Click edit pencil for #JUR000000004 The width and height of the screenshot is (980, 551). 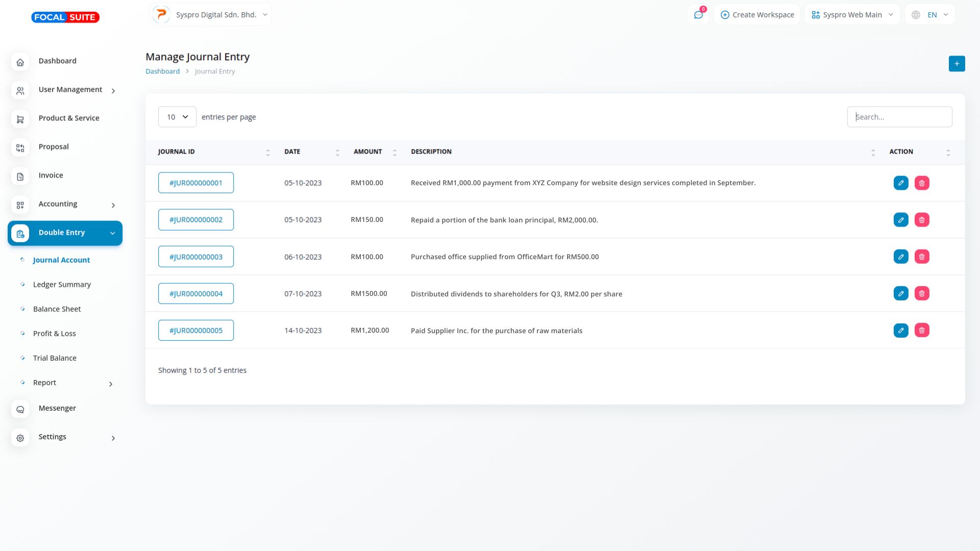click(900, 293)
